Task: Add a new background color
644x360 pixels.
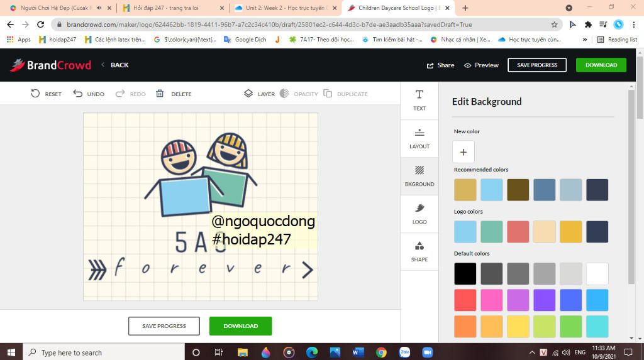Action: point(464,152)
